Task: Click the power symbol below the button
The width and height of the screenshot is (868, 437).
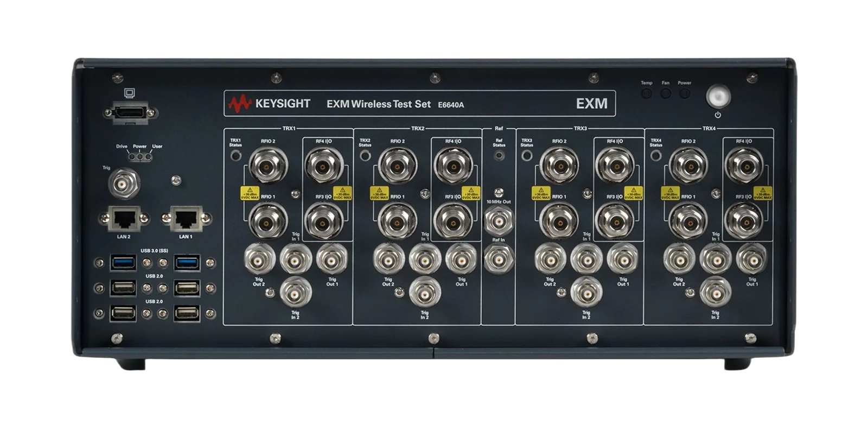Action: pyautogui.click(x=718, y=115)
